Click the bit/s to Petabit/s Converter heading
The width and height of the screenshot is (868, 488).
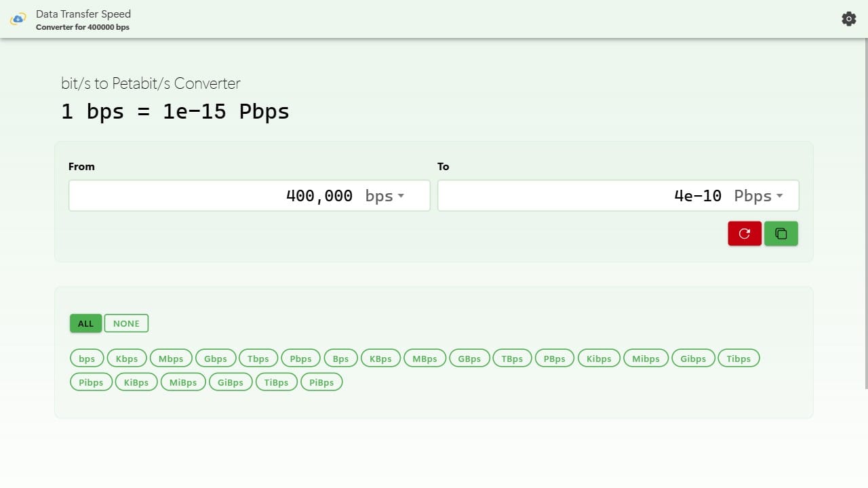pyautogui.click(x=150, y=83)
